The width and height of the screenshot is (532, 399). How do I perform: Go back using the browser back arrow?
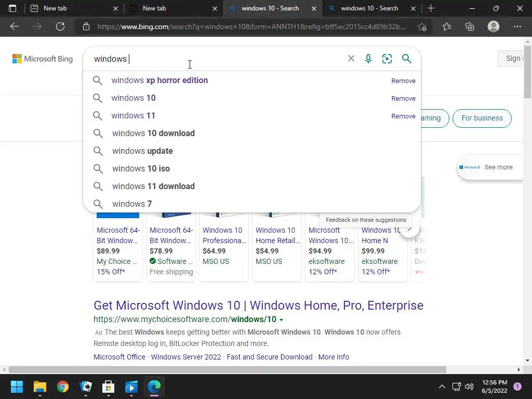[14, 26]
